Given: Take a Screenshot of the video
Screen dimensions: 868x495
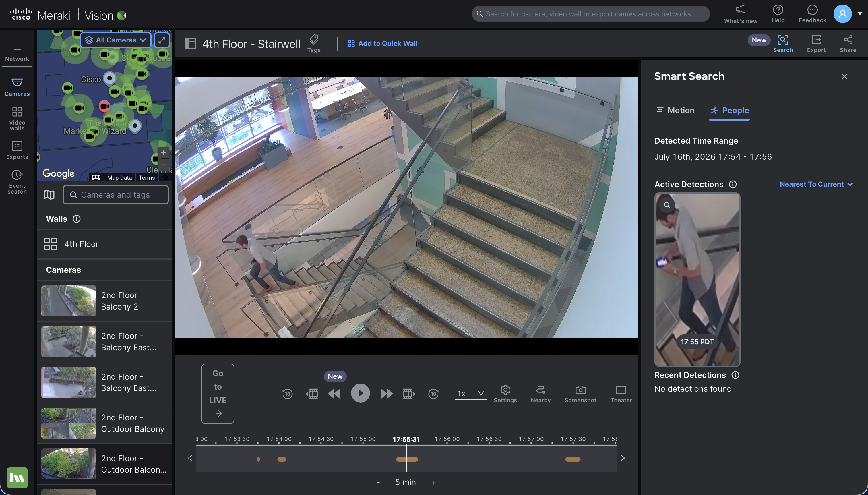Looking at the screenshot, I should [x=580, y=394].
